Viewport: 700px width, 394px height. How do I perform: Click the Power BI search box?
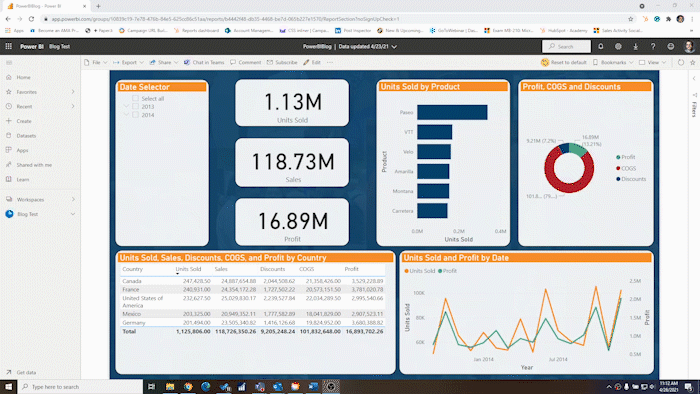566,46
